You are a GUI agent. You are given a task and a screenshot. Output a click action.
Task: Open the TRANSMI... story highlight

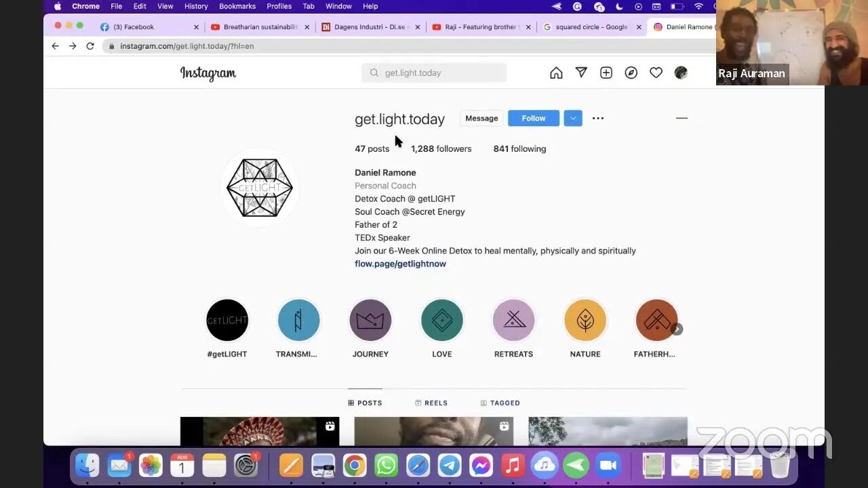click(x=298, y=320)
